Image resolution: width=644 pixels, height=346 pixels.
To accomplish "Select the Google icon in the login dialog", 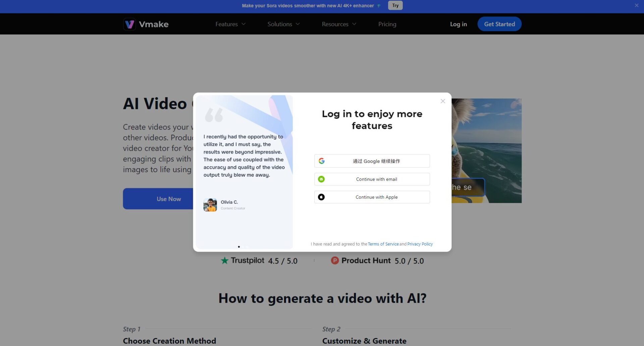I will (x=321, y=161).
